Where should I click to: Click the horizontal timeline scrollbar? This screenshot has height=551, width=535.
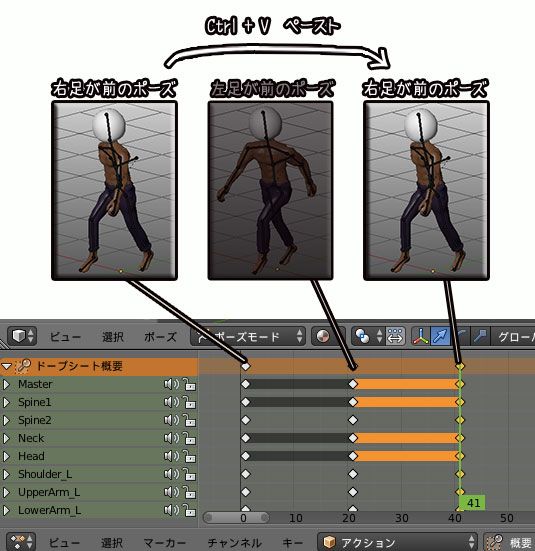click(x=237, y=517)
